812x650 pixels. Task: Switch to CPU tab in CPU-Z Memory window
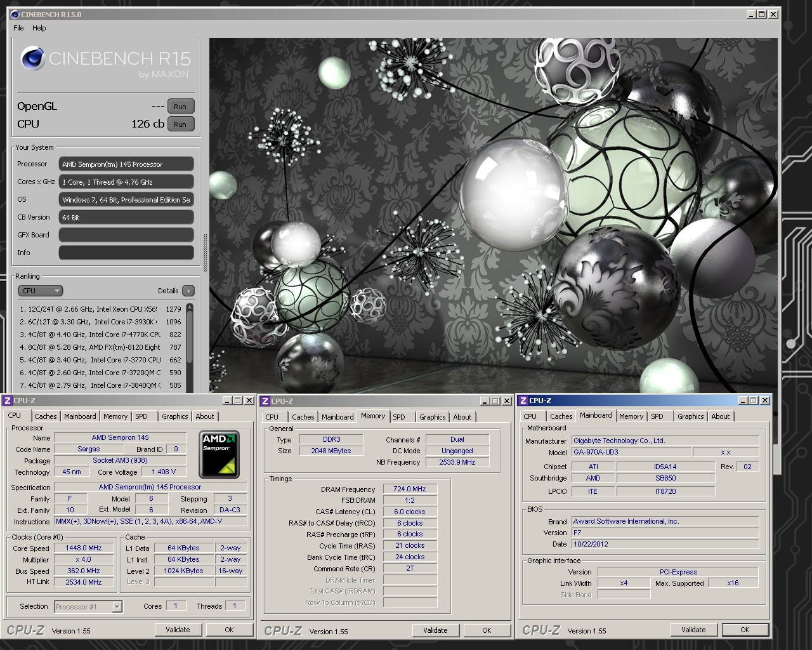(x=272, y=417)
